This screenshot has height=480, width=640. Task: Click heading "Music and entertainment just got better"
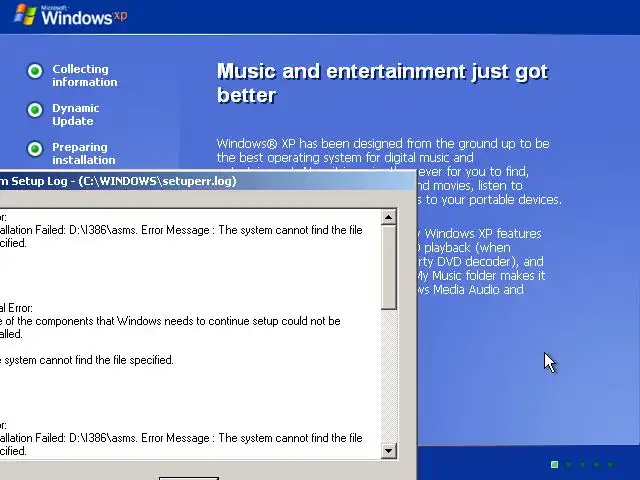click(382, 83)
